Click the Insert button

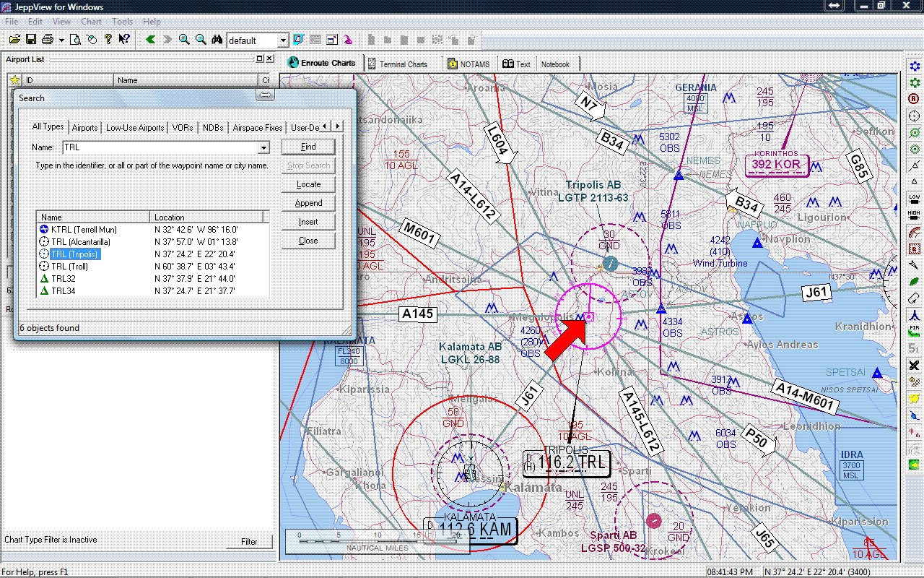(308, 222)
